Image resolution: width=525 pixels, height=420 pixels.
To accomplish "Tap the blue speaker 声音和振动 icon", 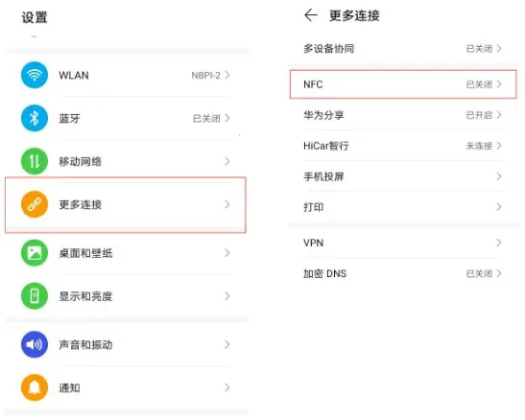I will [x=35, y=344].
